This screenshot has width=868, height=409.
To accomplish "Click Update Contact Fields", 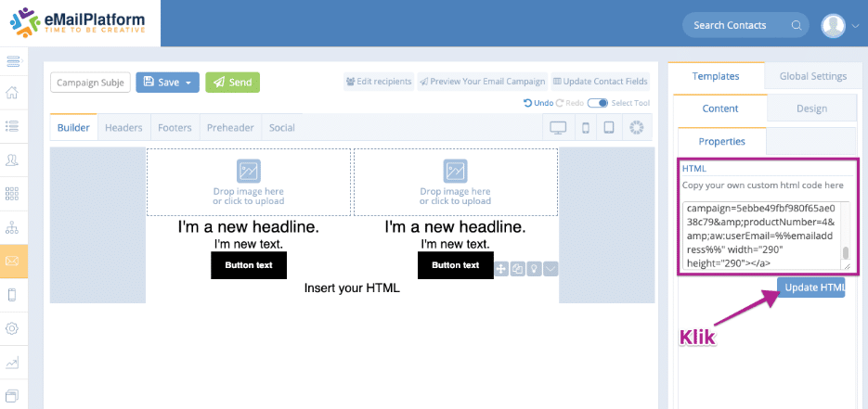I will [x=600, y=82].
